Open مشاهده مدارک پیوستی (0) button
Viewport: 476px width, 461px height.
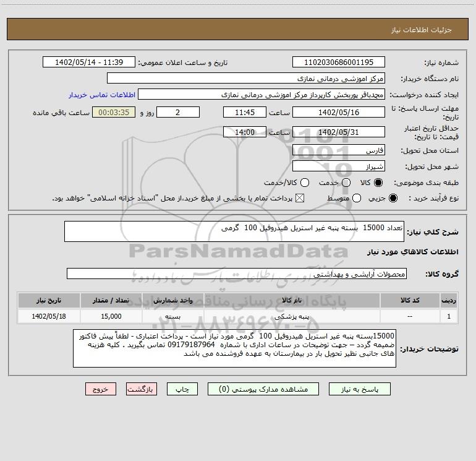[263, 389]
